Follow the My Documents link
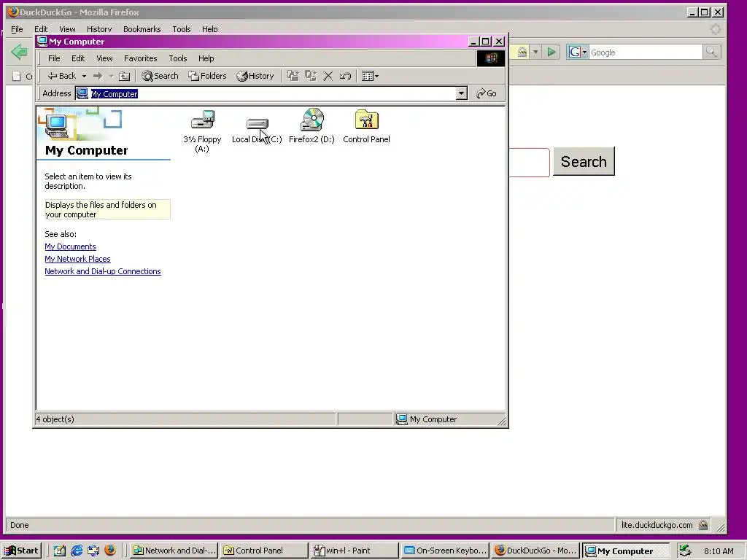The height and width of the screenshot is (560, 747). tap(71, 246)
